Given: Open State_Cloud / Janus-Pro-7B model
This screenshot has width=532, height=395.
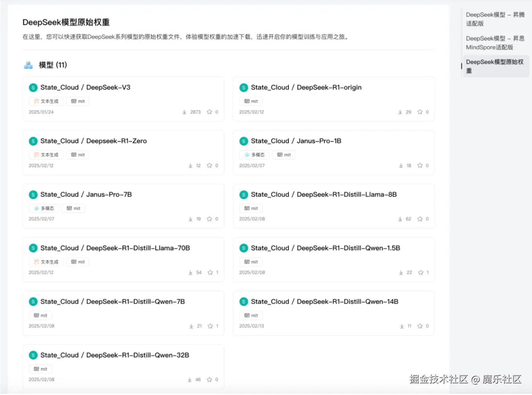Looking at the screenshot, I should (x=123, y=206).
